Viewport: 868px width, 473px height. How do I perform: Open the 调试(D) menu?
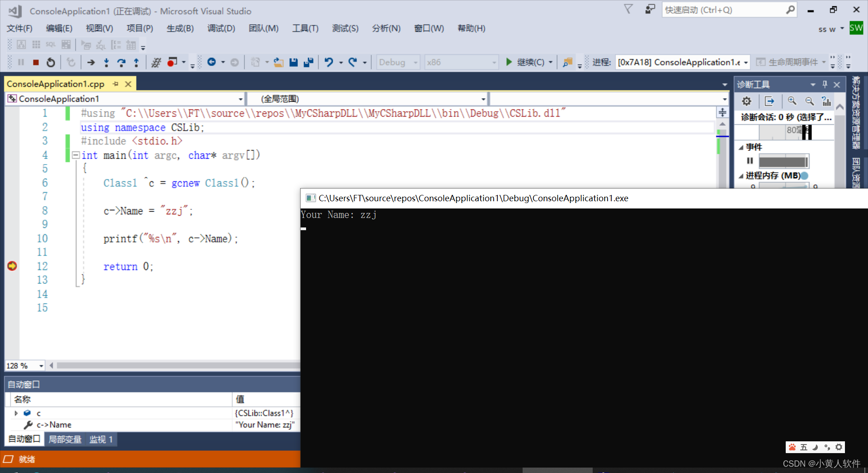coord(221,28)
